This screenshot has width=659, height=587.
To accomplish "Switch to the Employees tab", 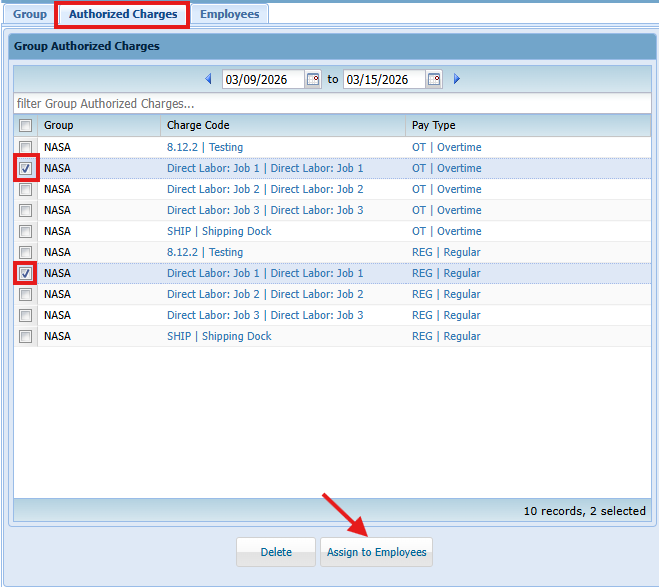I will 229,14.
